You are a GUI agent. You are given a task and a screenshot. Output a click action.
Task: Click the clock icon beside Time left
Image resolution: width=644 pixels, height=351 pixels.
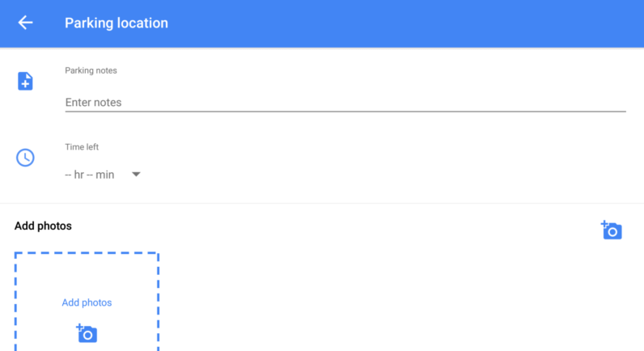(x=25, y=158)
